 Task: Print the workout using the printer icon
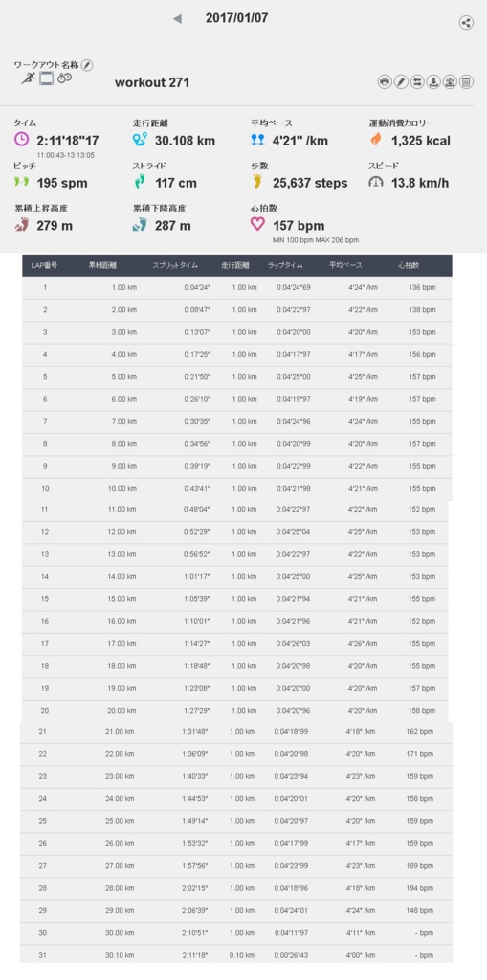[385, 82]
